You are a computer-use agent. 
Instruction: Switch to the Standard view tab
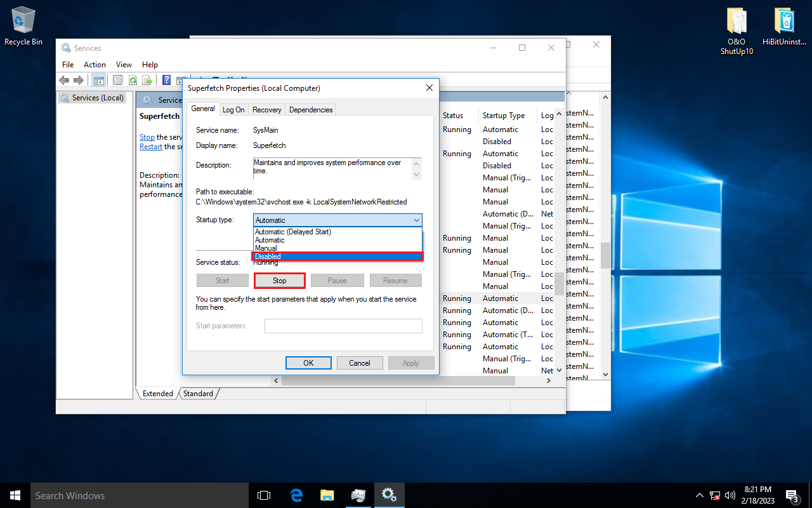(x=198, y=394)
